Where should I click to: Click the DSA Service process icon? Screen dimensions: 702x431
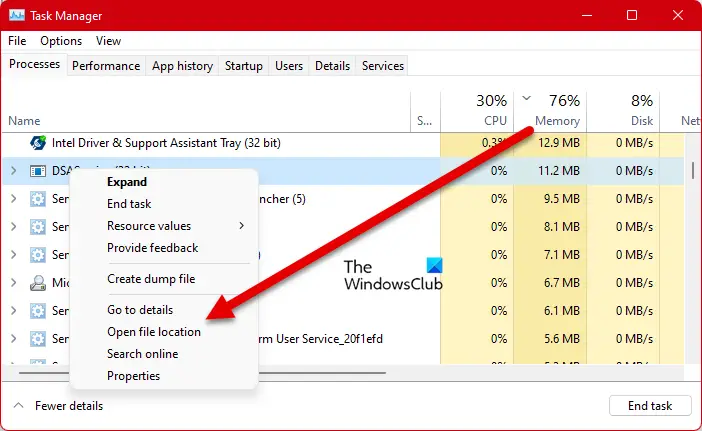[38, 171]
